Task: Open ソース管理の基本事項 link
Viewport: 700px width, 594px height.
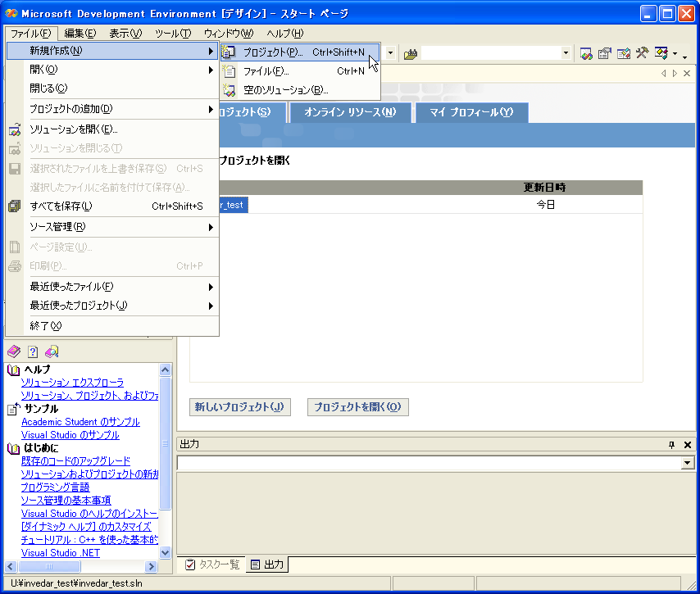Action: [x=66, y=501]
